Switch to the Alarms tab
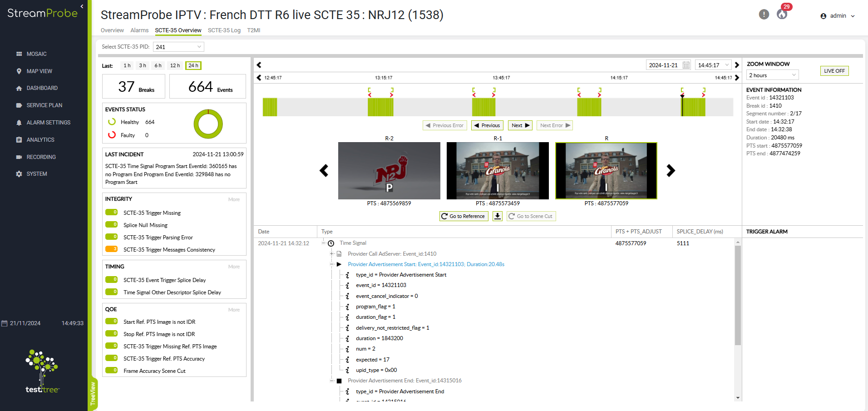868x411 pixels. 139,30
